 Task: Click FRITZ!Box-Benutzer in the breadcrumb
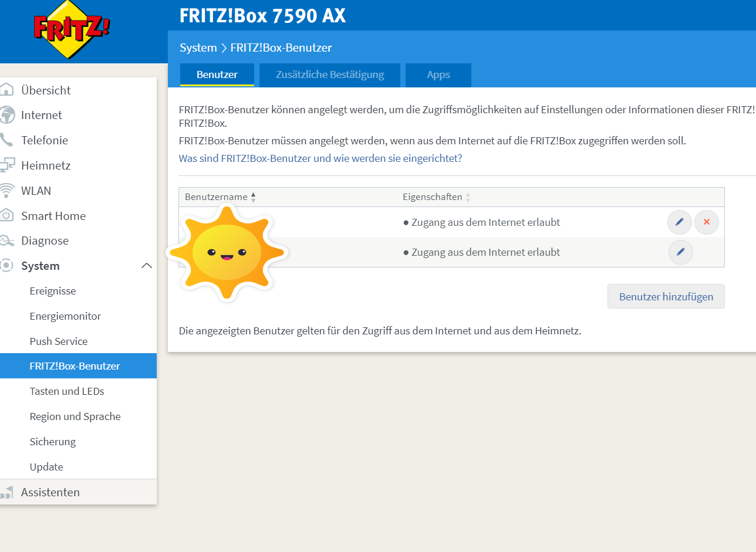point(281,48)
